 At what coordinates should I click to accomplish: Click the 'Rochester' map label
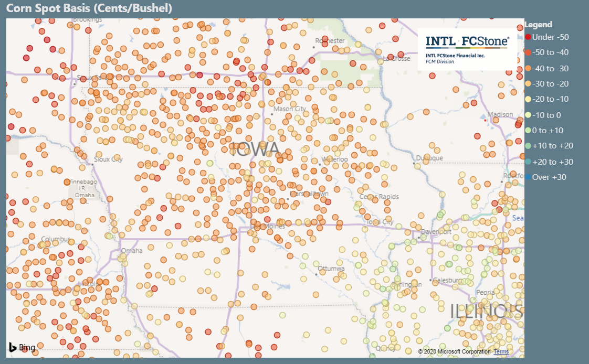tap(330, 40)
